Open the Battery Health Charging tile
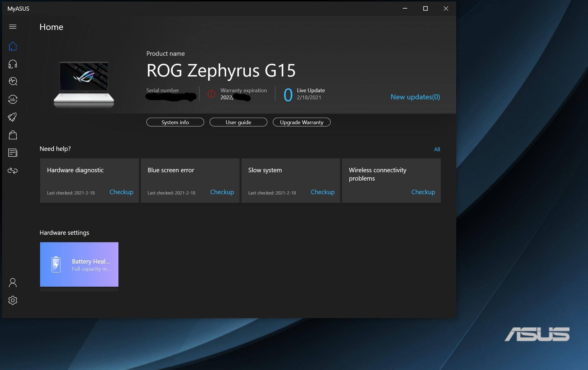Image resolution: width=588 pixels, height=370 pixels. point(79,264)
